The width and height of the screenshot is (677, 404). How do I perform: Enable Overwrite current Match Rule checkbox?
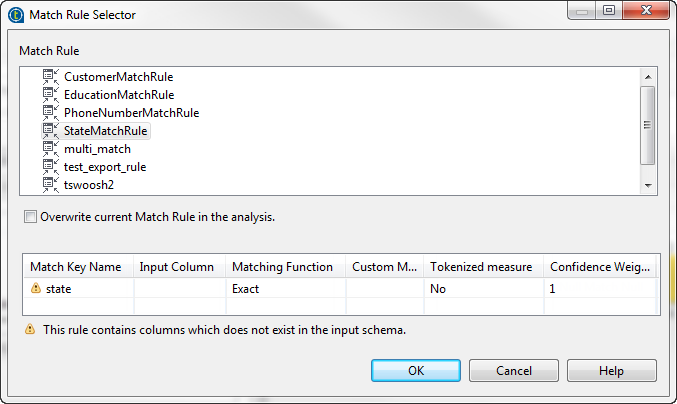tap(30, 216)
